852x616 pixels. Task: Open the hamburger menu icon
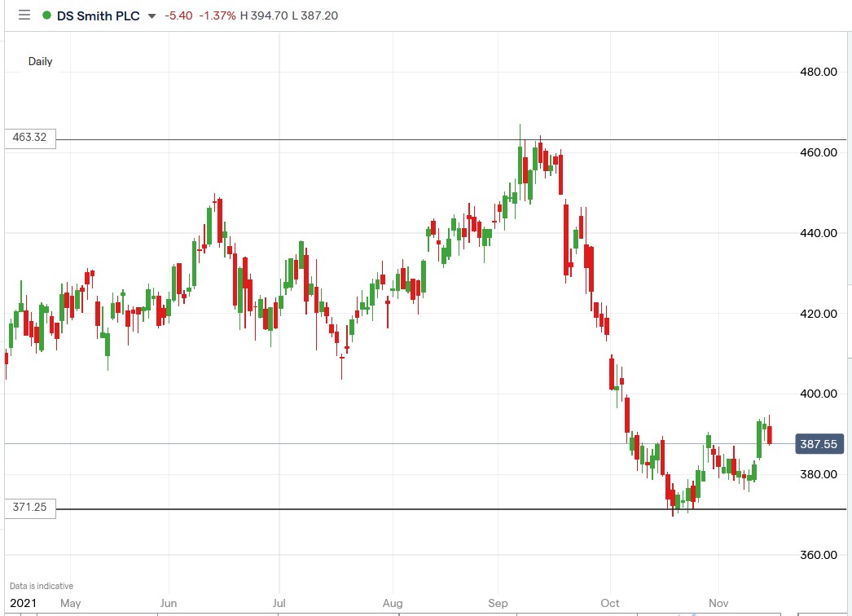tap(24, 15)
